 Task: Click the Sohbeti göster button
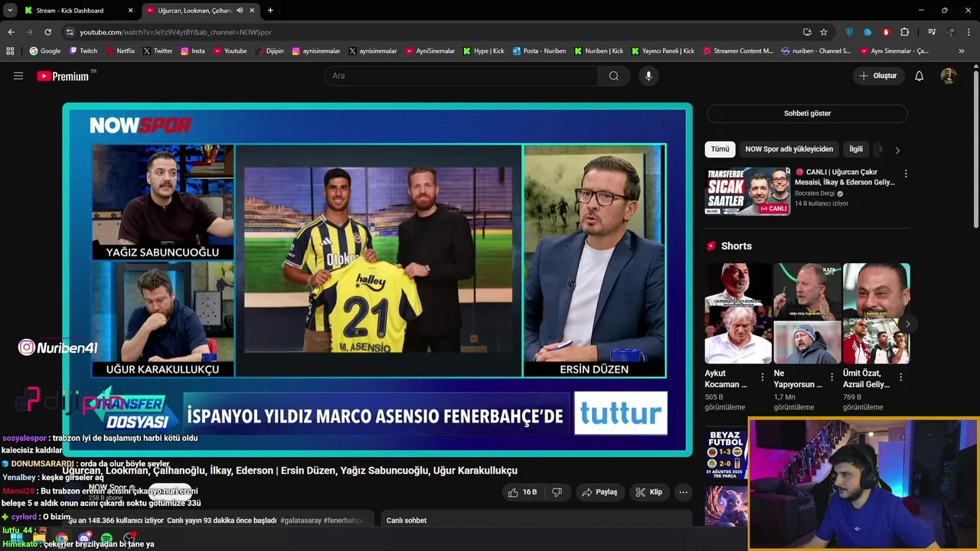coord(807,113)
